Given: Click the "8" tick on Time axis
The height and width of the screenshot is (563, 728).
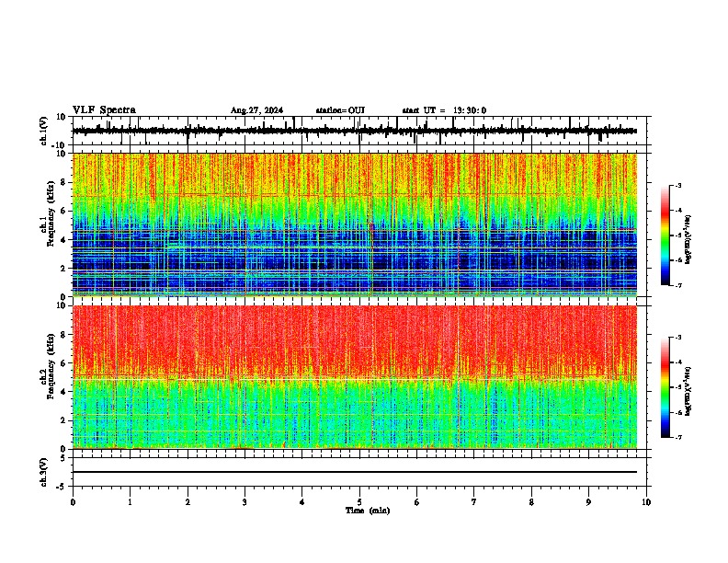Looking at the screenshot, I should (x=531, y=502).
